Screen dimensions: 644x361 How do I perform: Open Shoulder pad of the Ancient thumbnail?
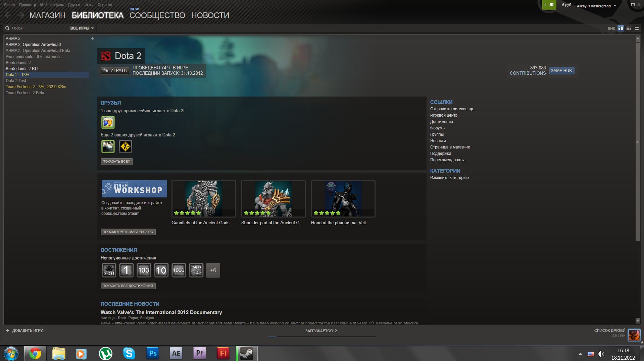(274, 199)
